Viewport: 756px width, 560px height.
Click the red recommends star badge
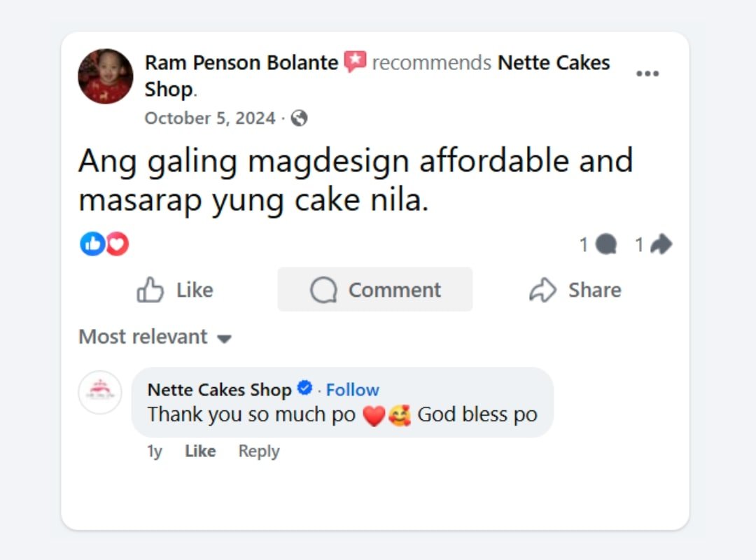356,62
